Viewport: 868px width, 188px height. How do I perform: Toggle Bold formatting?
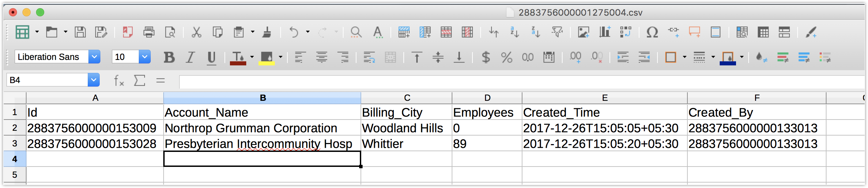pos(169,57)
